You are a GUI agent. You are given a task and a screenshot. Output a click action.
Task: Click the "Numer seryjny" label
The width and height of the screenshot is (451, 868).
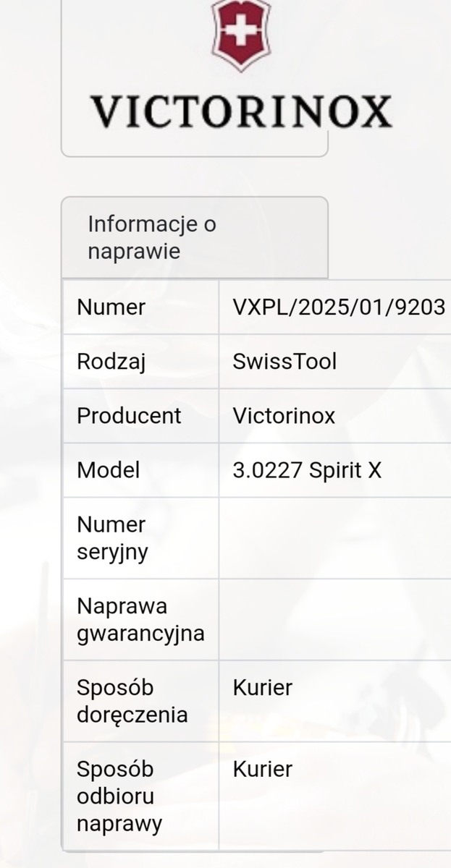click(111, 538)
